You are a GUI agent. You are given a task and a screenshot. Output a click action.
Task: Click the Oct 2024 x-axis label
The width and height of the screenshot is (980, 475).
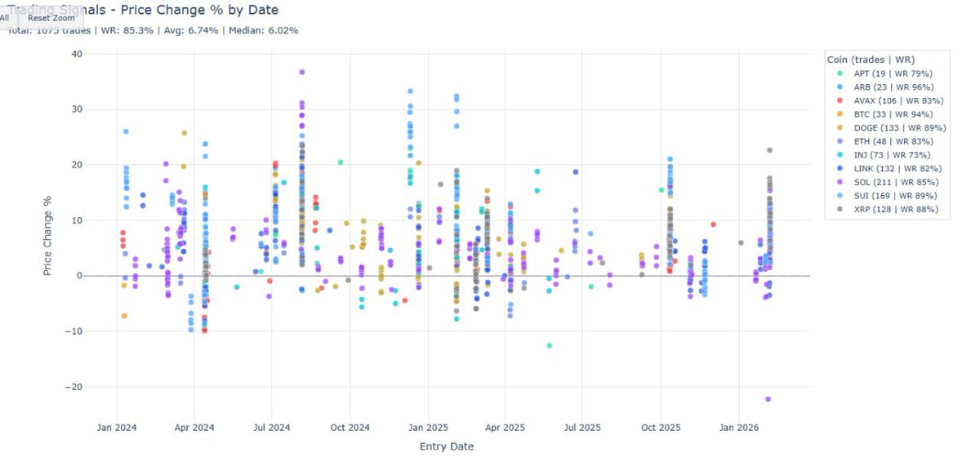tap(350, 427)
